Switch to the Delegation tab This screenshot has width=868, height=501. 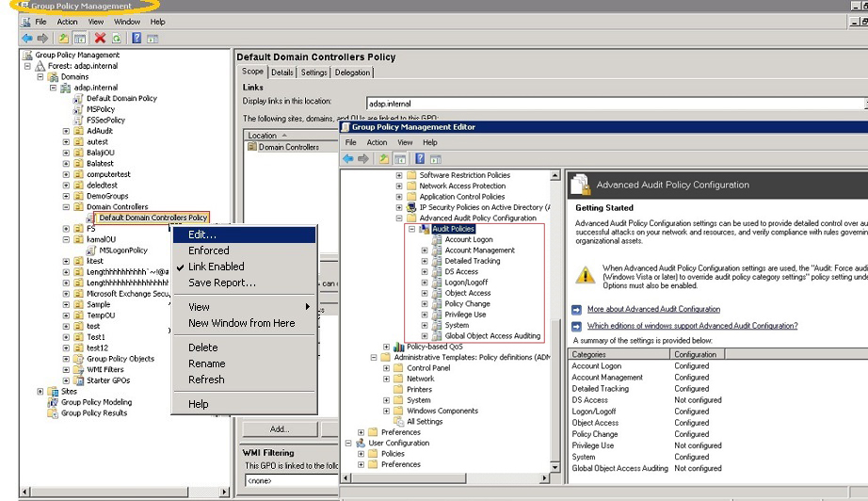[353, 73]
